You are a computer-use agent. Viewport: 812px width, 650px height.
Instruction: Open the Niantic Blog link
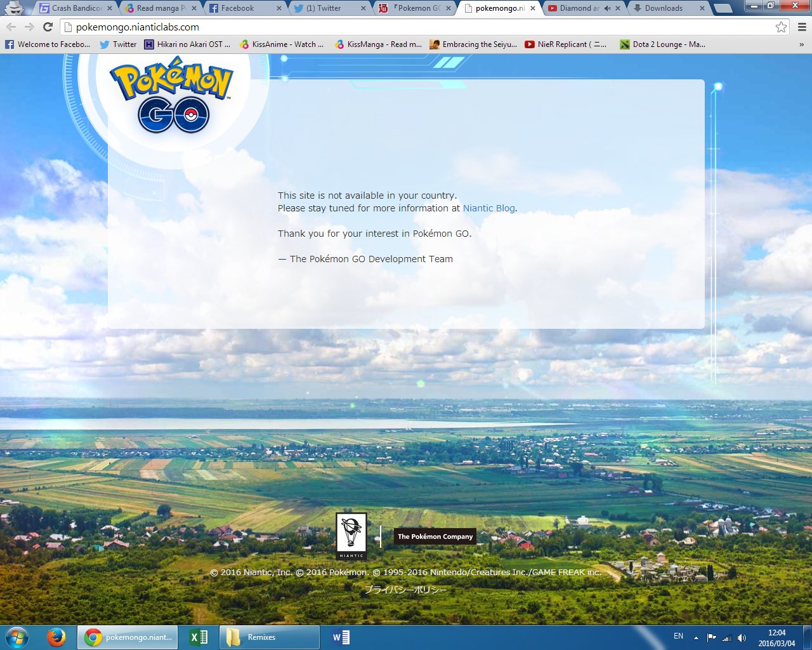(x=488, y=208)
